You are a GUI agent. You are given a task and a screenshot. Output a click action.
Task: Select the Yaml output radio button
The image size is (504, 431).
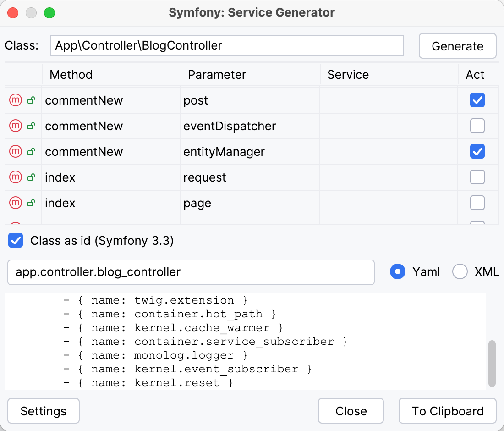point(398,271)
